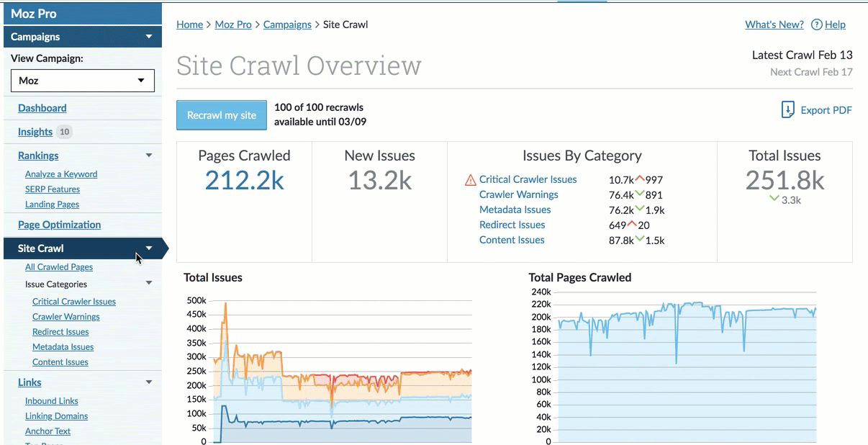Open All Crawled Pages in sidebar
Viewport: 868px width, 445px height.
59,267
